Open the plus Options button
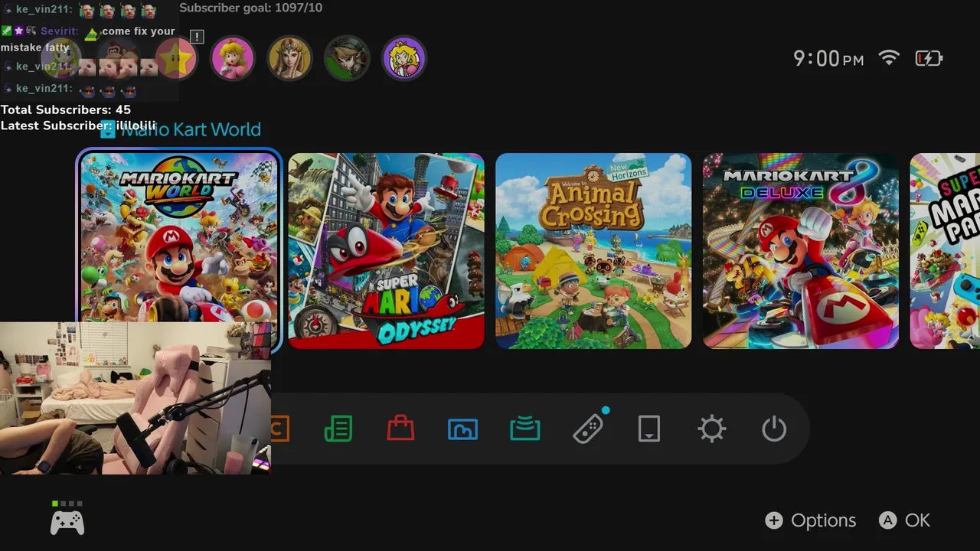 click(811, 520)
